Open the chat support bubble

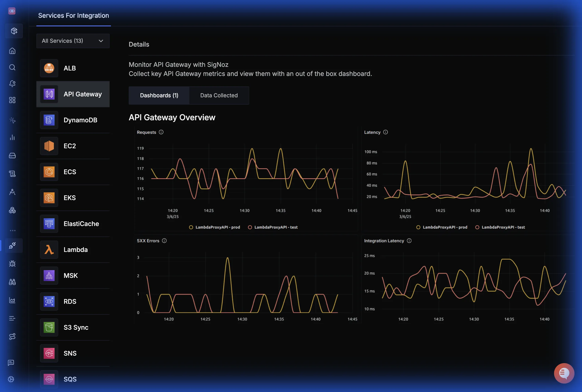point(564,373)
